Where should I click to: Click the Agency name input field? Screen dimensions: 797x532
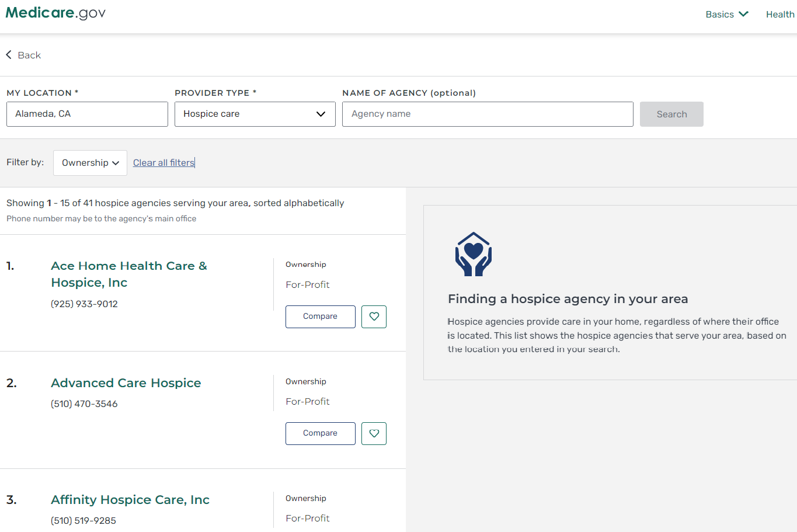pos(488,114)
